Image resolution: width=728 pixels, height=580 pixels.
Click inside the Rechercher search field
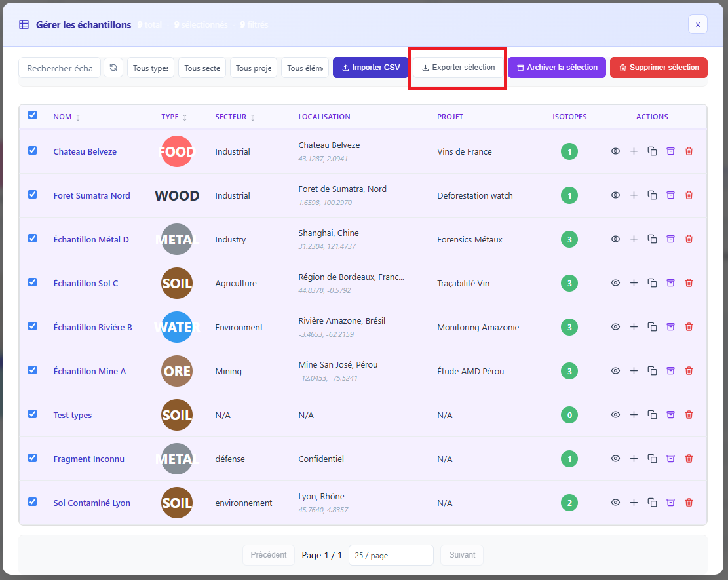coord(59,67)
